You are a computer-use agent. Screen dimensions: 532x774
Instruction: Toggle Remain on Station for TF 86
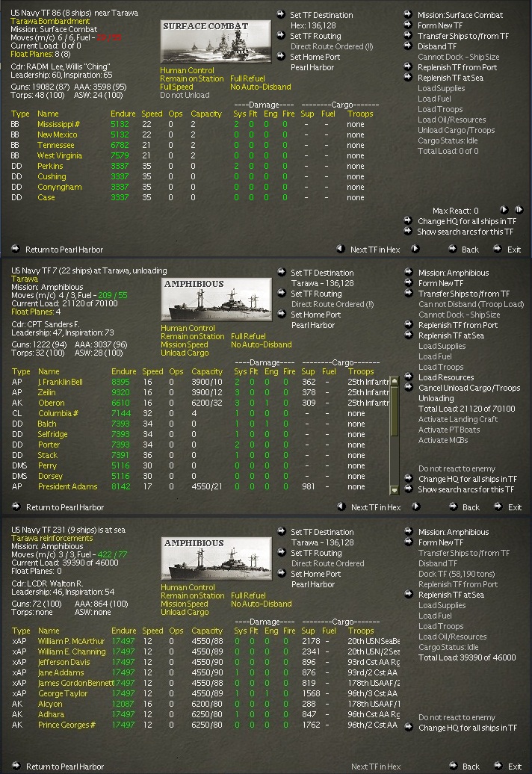(191, 78)
